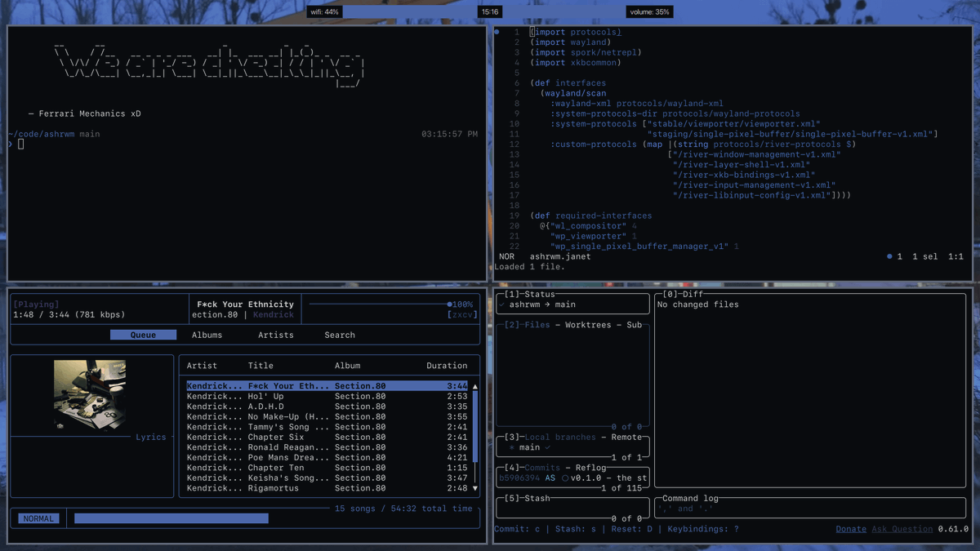The width and height of the screenshot is (980, 551).
Task: Click the checkmark icon in the Status panel
Action: (502, 303)
